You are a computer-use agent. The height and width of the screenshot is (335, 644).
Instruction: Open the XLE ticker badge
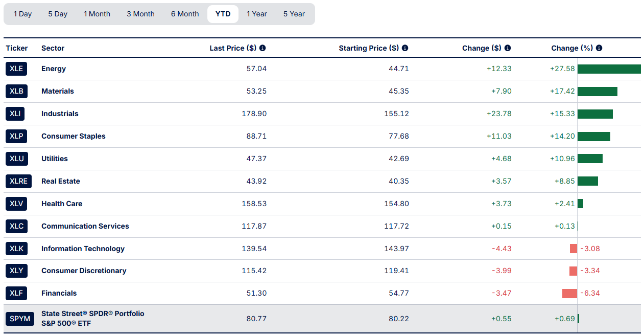(16, 69)
